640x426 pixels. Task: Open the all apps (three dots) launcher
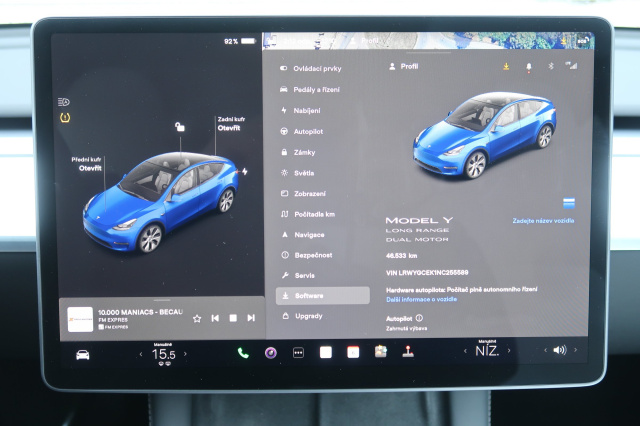point(298,353)
